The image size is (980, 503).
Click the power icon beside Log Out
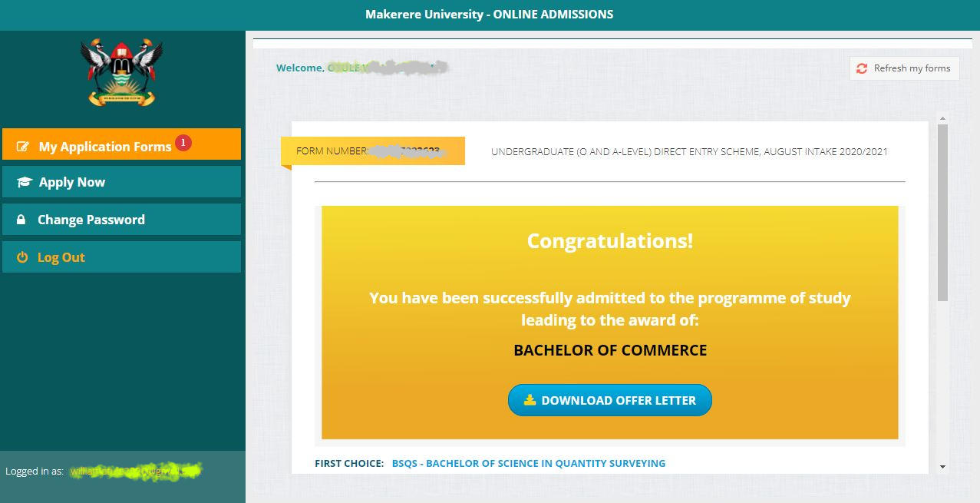pyautogui.click(x=22, y=257)
